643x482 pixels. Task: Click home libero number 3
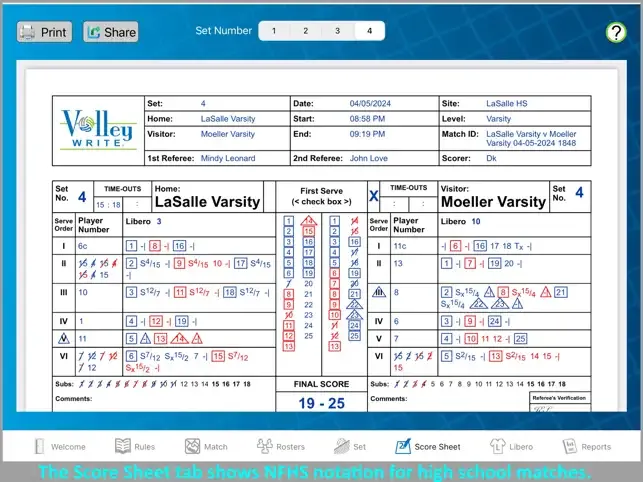(159, 222)
